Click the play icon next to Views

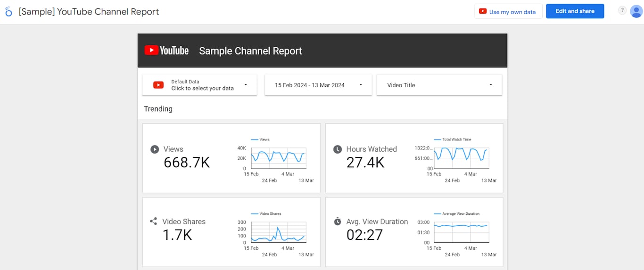tap(155, 149)
